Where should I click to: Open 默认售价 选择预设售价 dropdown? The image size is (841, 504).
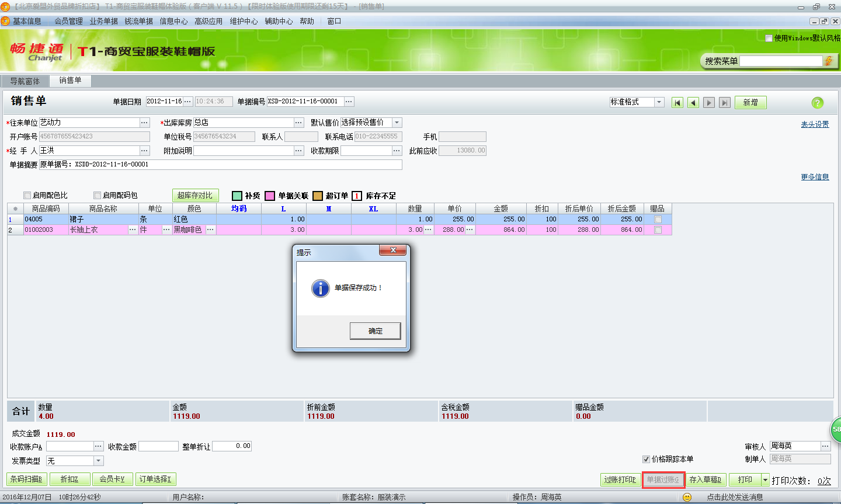tap(397, 123)
